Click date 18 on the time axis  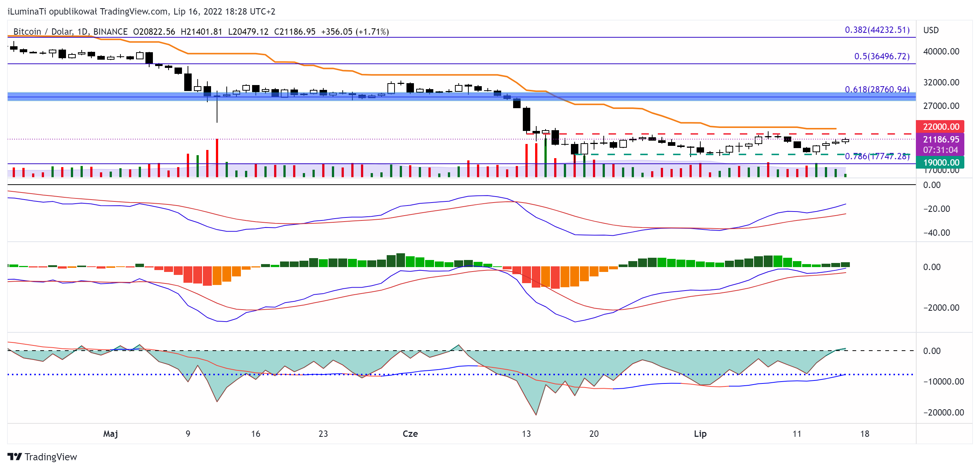point(864,433)
